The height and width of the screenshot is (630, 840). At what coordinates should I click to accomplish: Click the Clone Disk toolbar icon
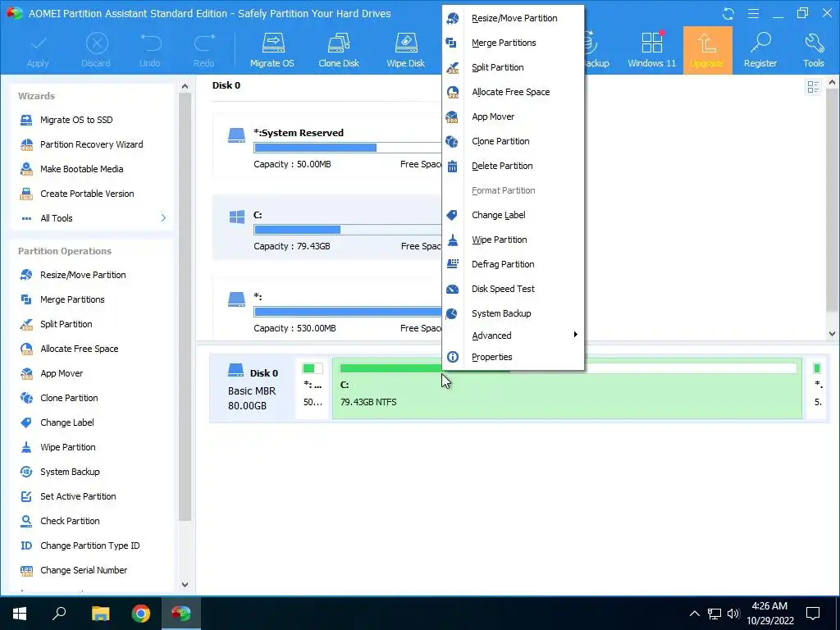pyautogui.click(x=339, y=50)
